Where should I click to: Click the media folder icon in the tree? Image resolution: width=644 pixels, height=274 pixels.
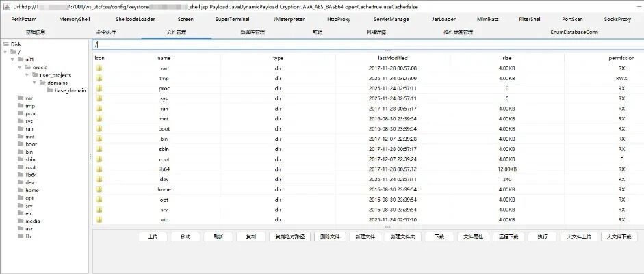click(21, 221)
